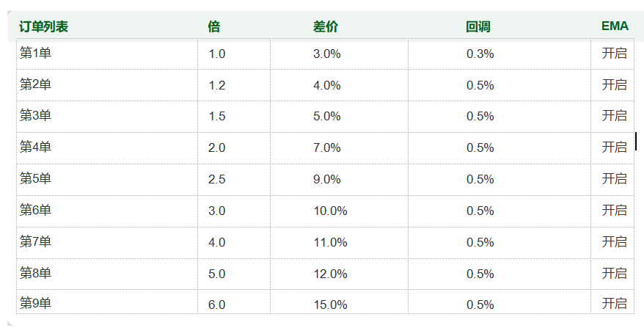Screen dimensions: 644x328
Task: Click the 0.5% 回调 value in 第8单
Action: click(x=480, y=274)
